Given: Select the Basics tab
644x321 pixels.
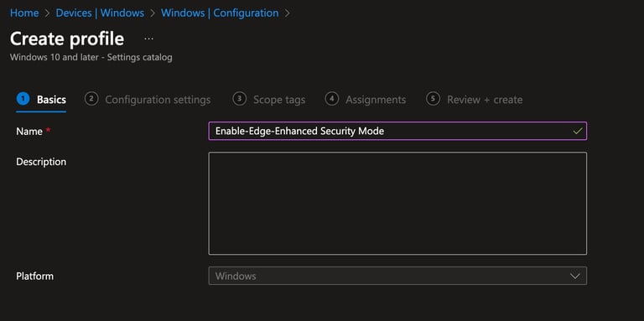Looking at the screenshot, I should 41,100.
